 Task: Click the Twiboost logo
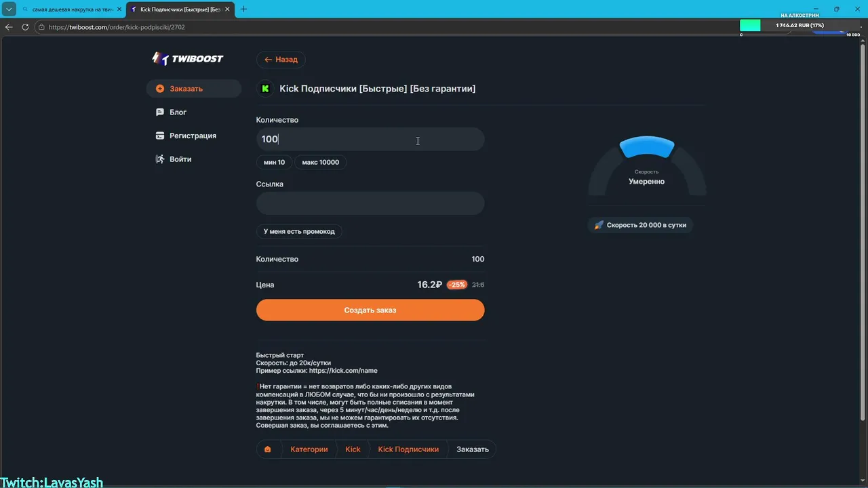[x=188, y=59]
